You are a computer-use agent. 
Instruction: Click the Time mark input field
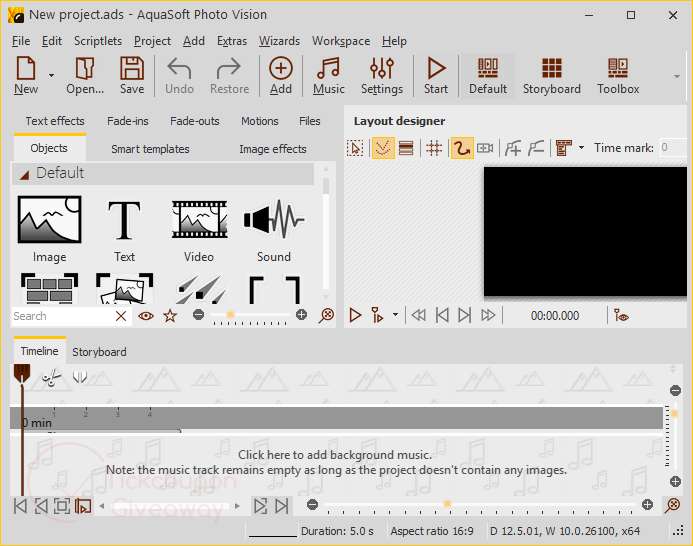click(673, 148)
